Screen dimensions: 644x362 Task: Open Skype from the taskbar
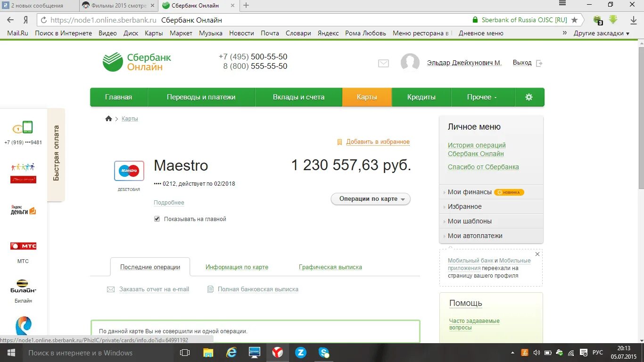(x=323, y=353)
